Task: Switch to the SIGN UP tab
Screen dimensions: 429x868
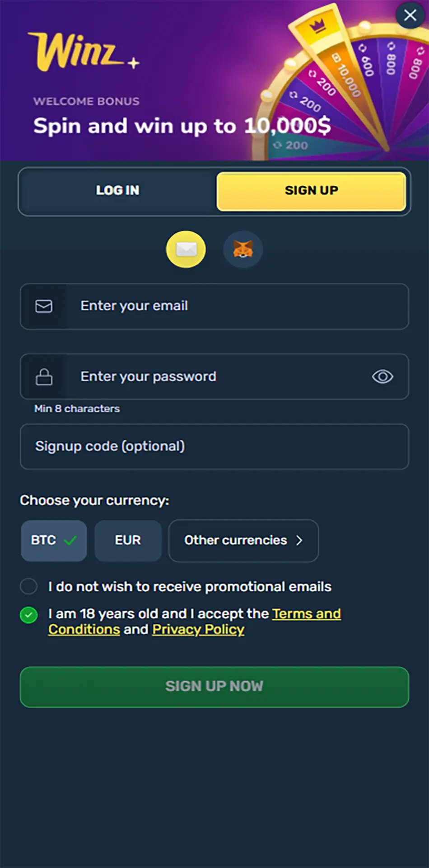Action: (x=311, y=191)
